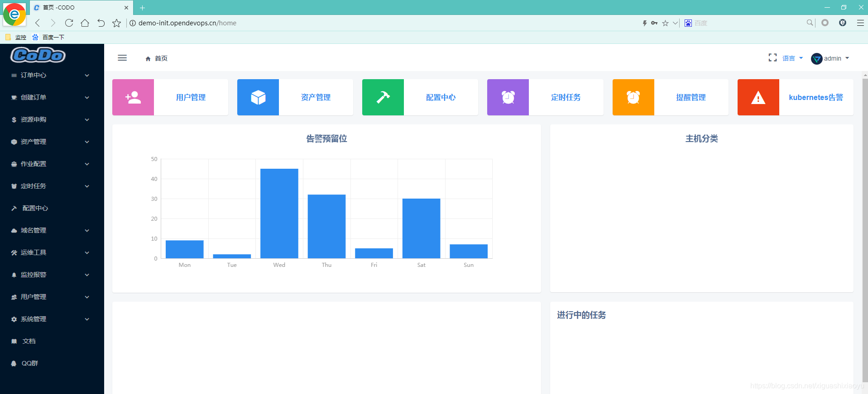Click 首页 breadcrumb text
The width and height of the screenshot is (868, 394).
(x=161, y=58)
